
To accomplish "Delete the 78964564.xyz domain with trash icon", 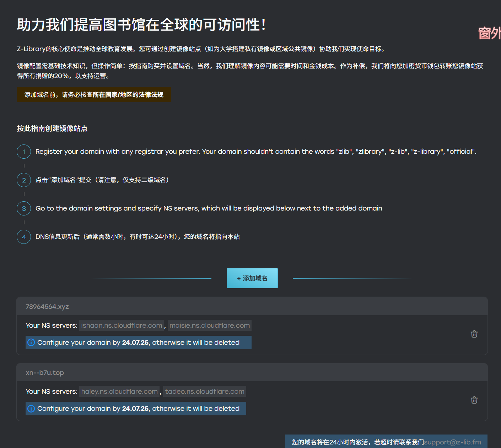I will pos(474,334).
